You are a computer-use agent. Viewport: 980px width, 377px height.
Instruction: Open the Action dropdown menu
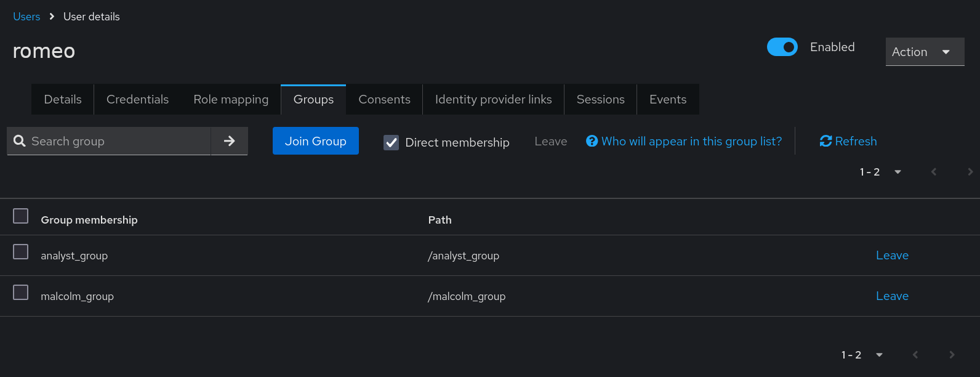925,52
